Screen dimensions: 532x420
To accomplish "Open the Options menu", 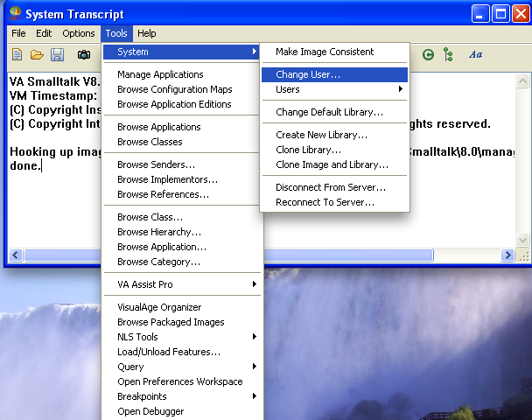I will click(79, 33).
